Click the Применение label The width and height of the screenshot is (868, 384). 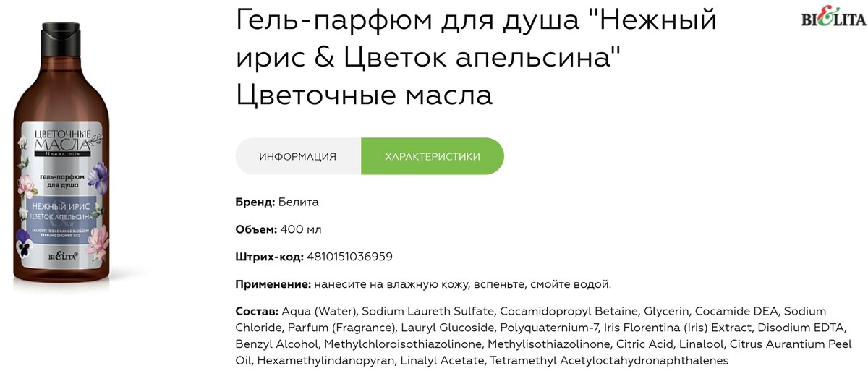[x=273, y=284]
